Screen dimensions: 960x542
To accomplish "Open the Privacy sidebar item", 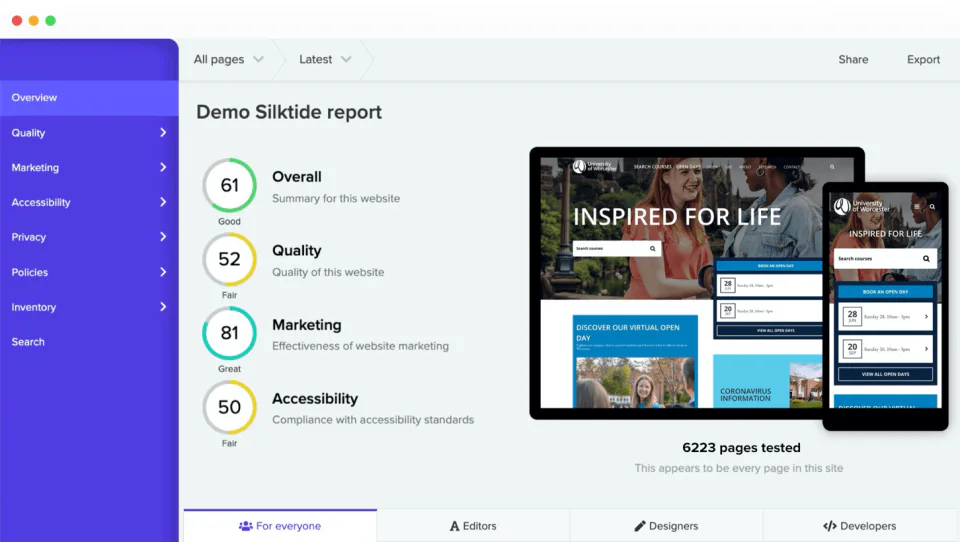I will (89, 237).
